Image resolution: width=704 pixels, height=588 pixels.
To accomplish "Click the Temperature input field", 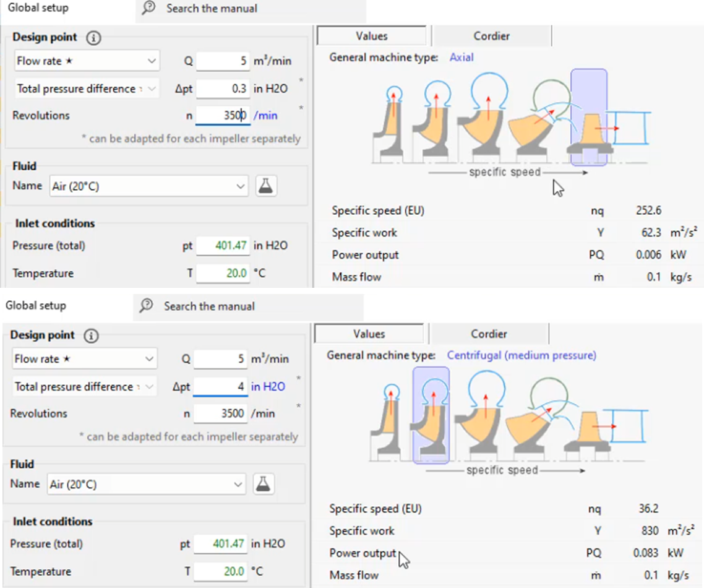I will [x=221, y=272].
